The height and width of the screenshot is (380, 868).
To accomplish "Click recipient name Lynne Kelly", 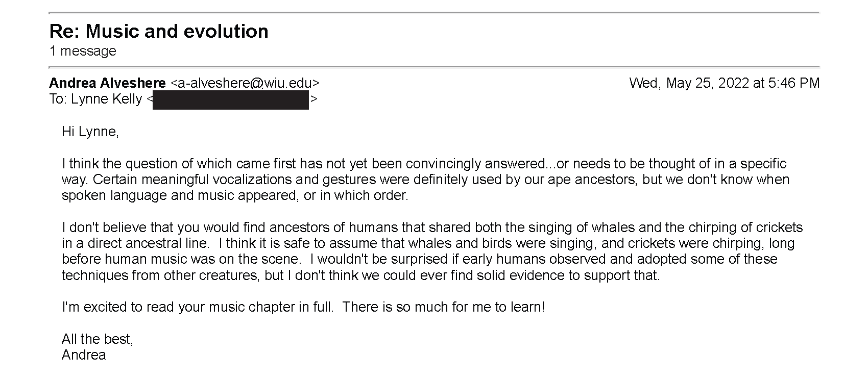I will (x=106, y=99).
